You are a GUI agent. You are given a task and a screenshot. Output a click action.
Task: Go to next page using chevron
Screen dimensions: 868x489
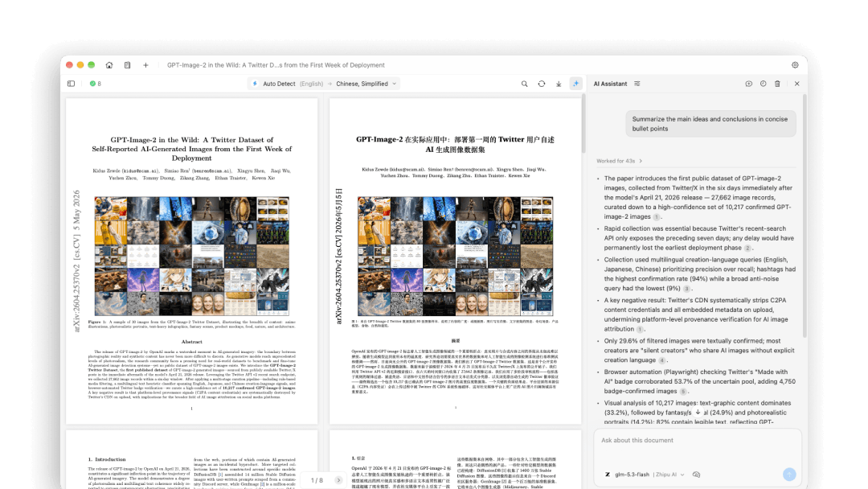(x=338, y=480)
